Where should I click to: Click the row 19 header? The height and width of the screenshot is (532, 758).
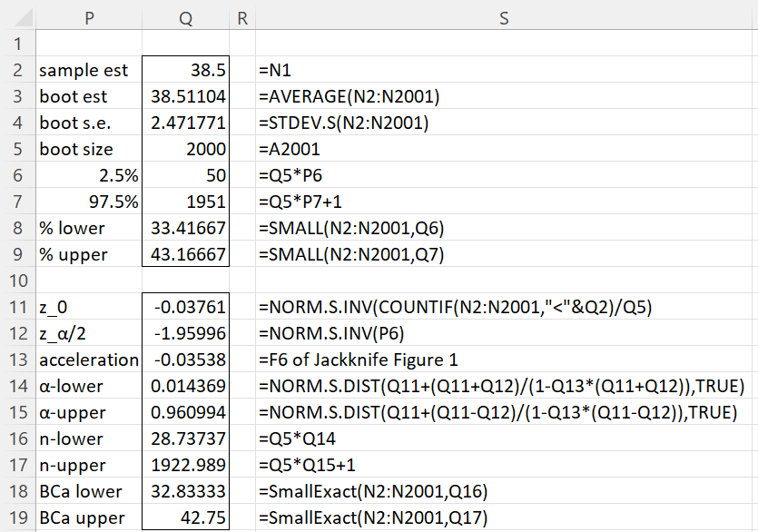click(x=16, y=517)
